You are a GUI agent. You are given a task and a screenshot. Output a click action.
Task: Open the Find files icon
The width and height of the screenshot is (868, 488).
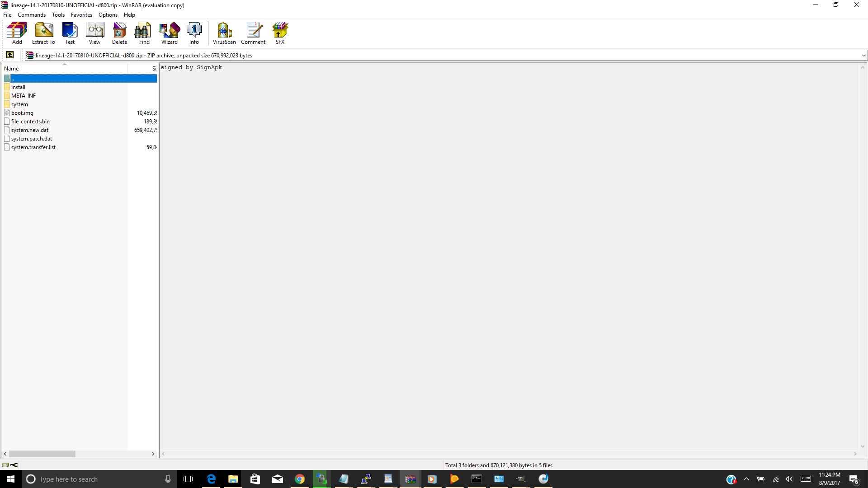(144, 33)
